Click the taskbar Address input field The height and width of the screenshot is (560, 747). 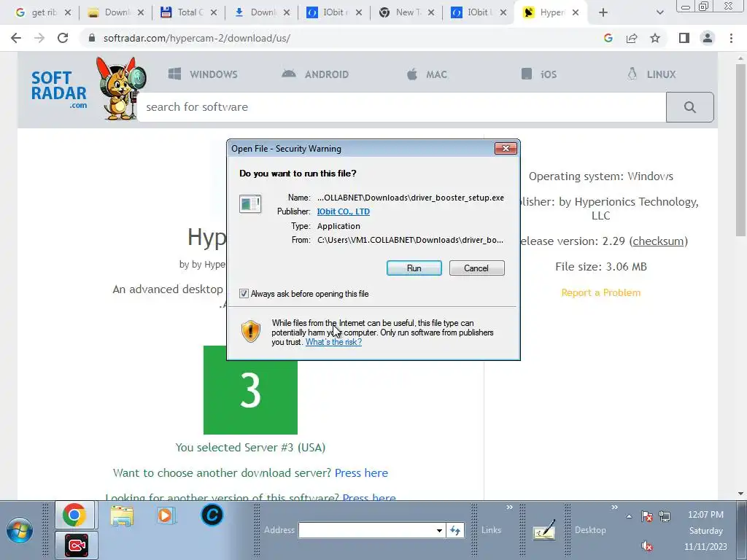(x=366, y=530)
